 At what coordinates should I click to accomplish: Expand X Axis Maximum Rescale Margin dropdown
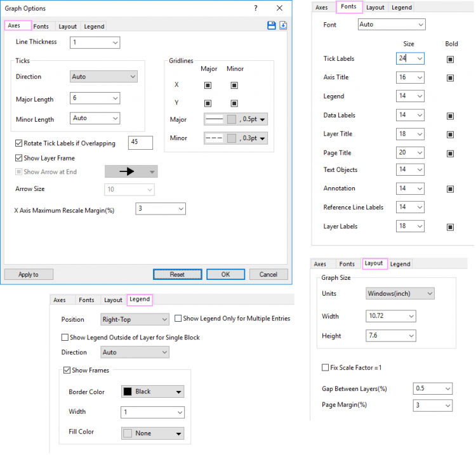(x=161, y=209)
